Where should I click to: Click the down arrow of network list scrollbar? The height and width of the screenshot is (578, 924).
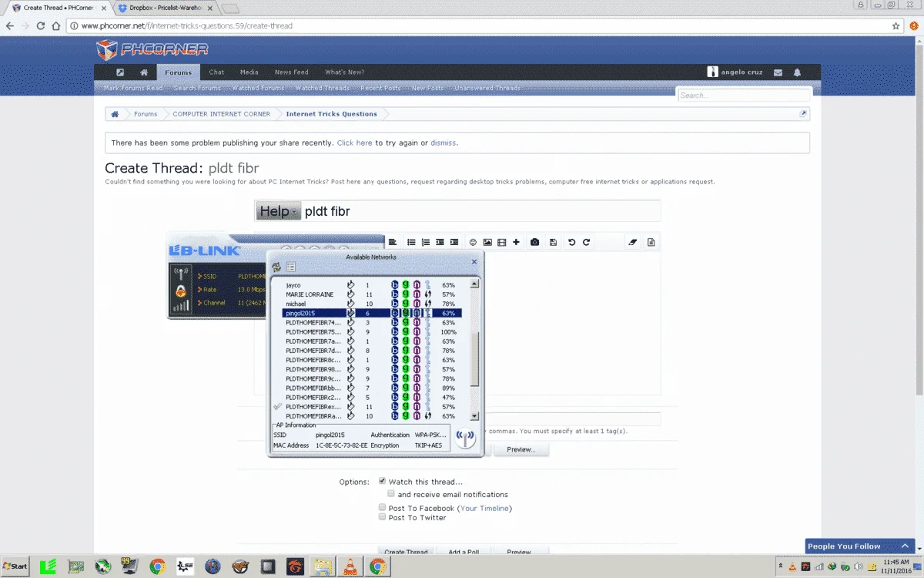point(475,416)
